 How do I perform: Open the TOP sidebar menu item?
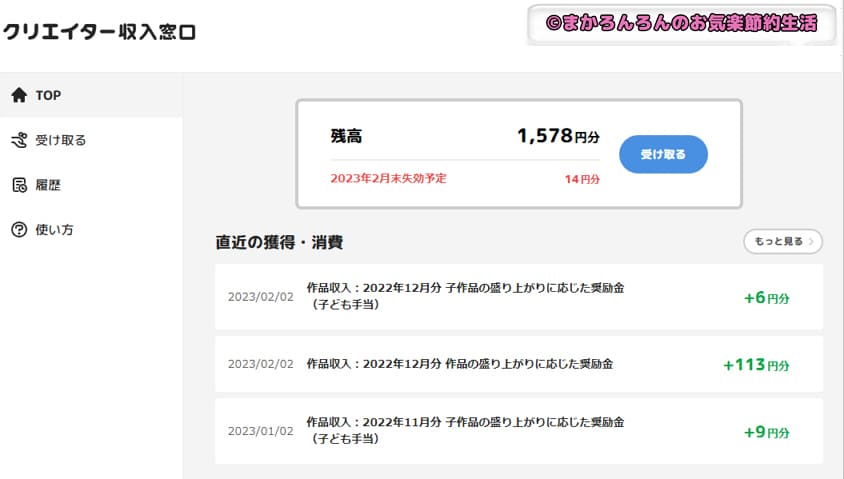pos(91,95)
